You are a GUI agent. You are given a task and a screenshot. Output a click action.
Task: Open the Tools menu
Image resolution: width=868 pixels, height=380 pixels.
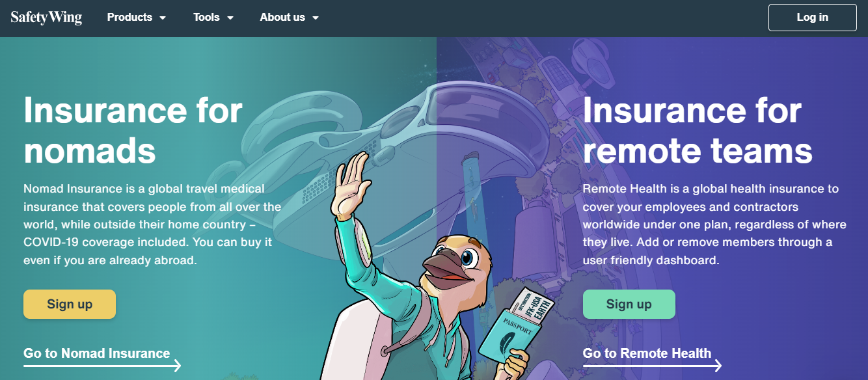213,18
